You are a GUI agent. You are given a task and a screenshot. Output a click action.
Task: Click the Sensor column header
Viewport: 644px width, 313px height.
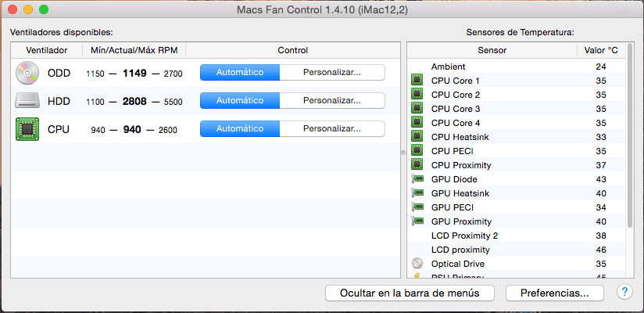(x=492, y=50)
